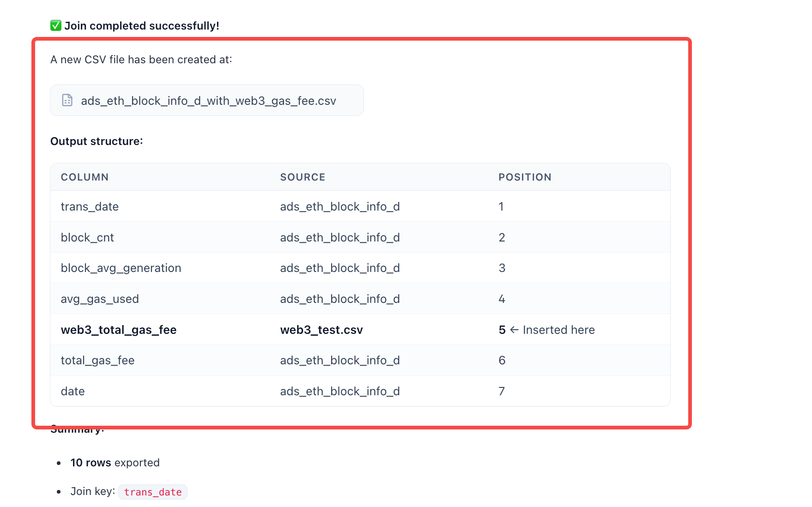
Task: Click the POSITION table header
Action: click(525, 177)
